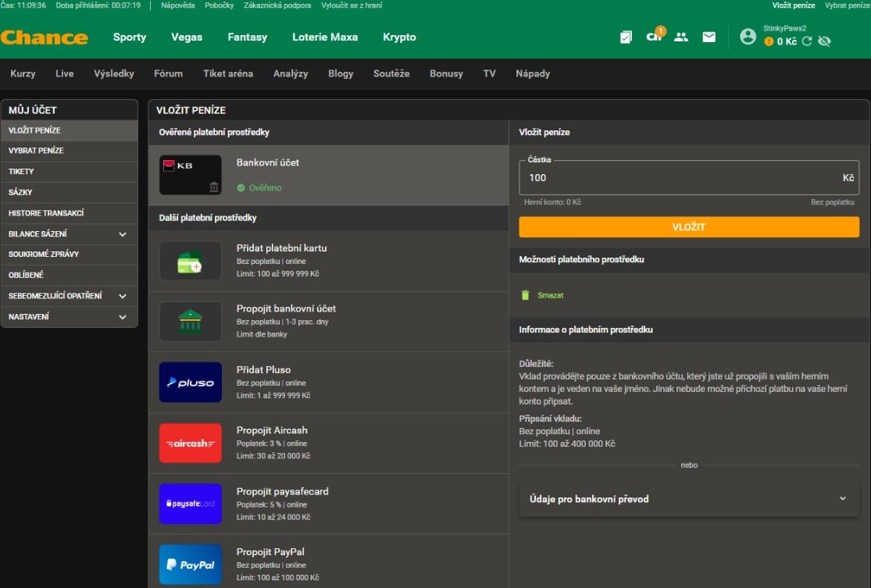The width and height of the screenshot is (871, 588).
Task: Open Loterie Maxa section
Action: coord(325,37)
